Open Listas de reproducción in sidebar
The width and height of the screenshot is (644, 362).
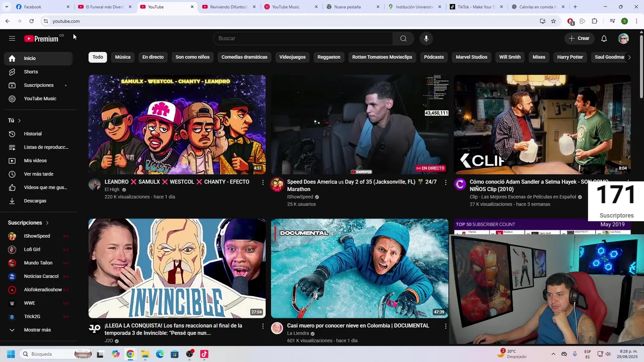pos(38,147)
